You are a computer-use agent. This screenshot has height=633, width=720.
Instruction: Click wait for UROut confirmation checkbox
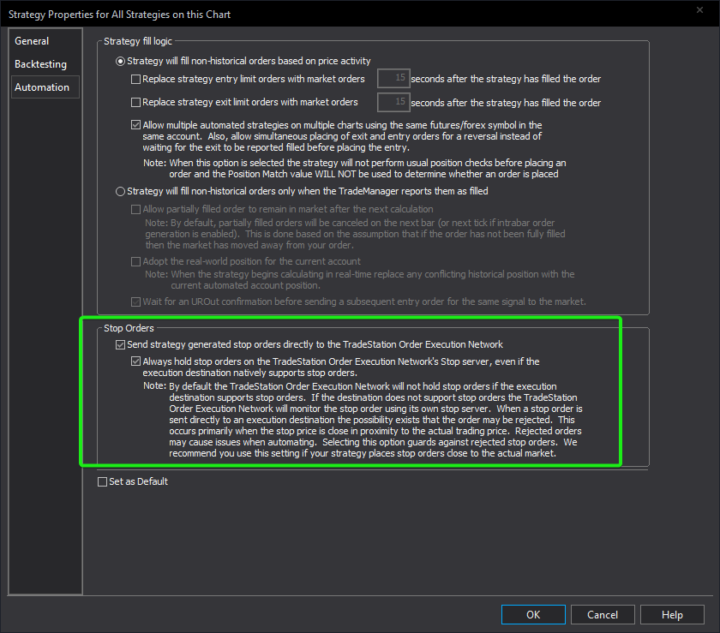tap(136, 302)
